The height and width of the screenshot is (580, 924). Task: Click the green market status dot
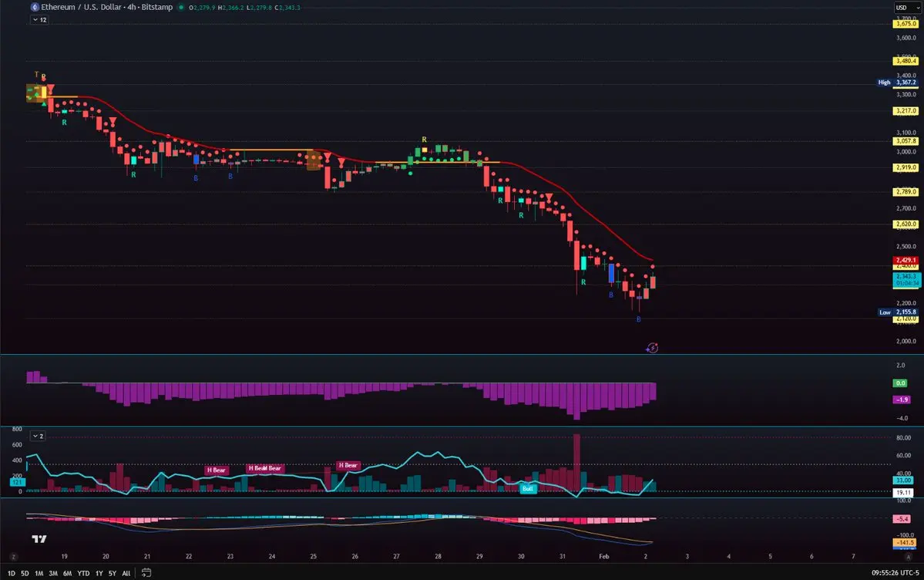(181, 7)
